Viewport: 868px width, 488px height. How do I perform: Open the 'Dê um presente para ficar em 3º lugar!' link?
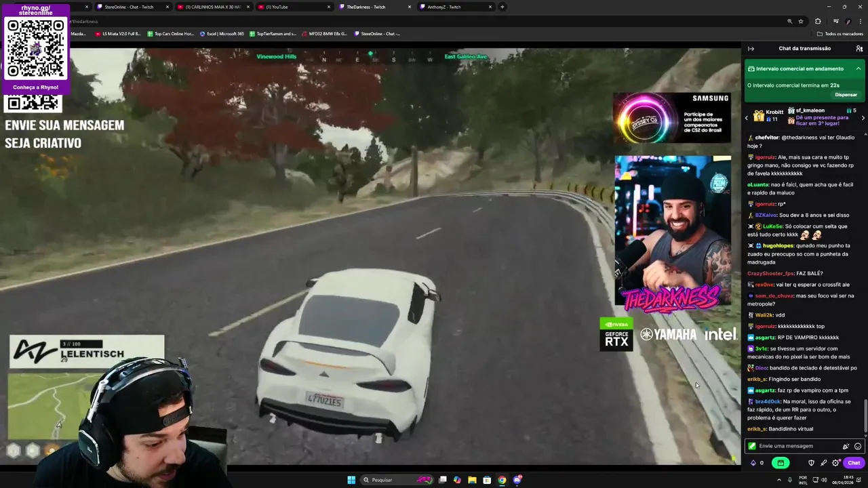point(822,121)
